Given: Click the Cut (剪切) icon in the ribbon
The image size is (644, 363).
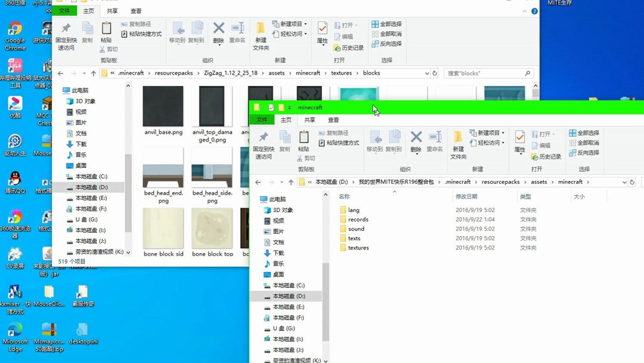Looking at the screenshot, I should point(109,50).
